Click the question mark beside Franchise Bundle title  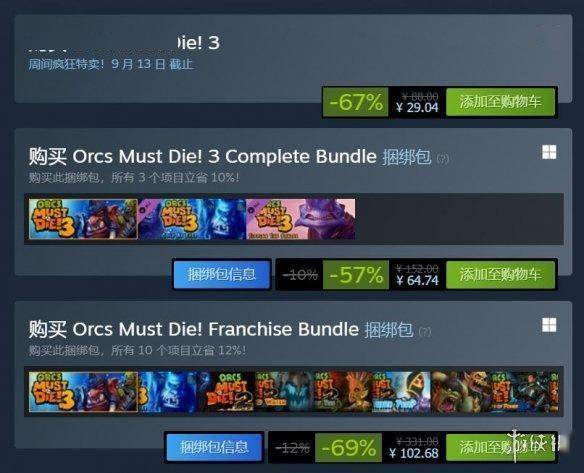[x=425, y=332]
